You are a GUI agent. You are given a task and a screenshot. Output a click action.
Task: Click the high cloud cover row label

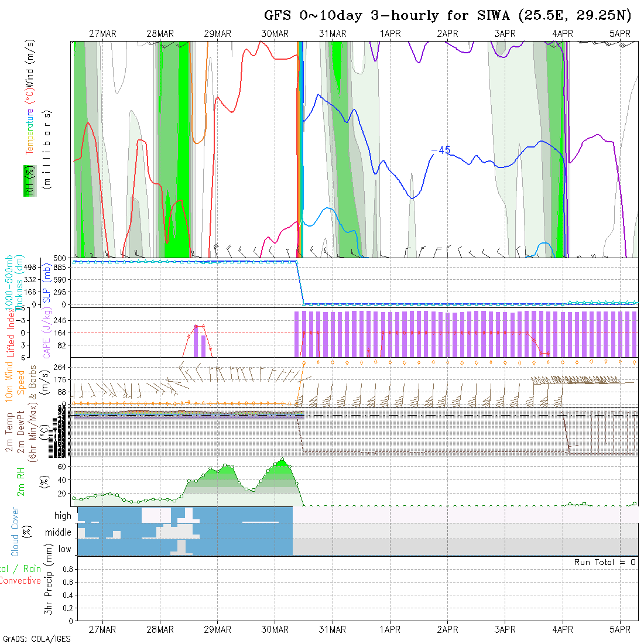click(63, 516)
